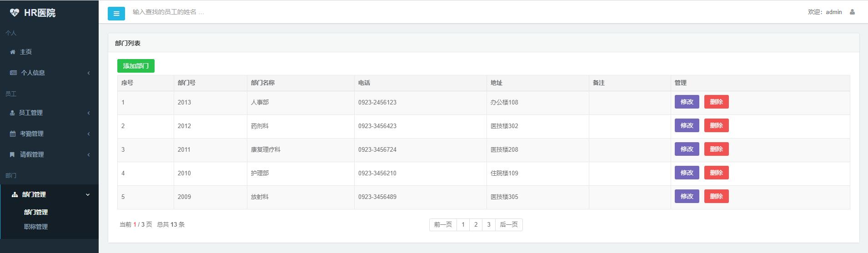The width and height of the screenshot is (868, 253).
Task: Click the hamburger menu toggle button
Action: [116, 14]
